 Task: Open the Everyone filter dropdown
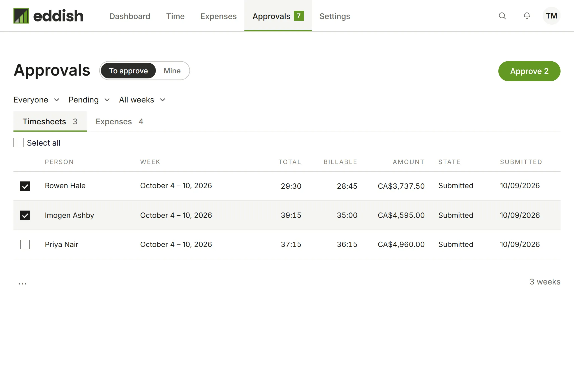click(36, 100)
